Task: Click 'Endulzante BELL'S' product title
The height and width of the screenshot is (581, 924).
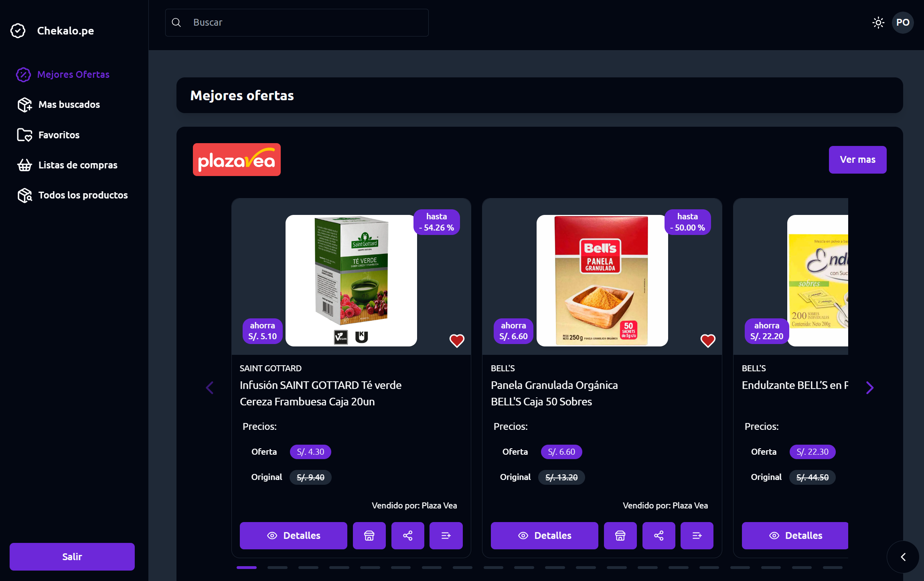Action: coord(795,385)
